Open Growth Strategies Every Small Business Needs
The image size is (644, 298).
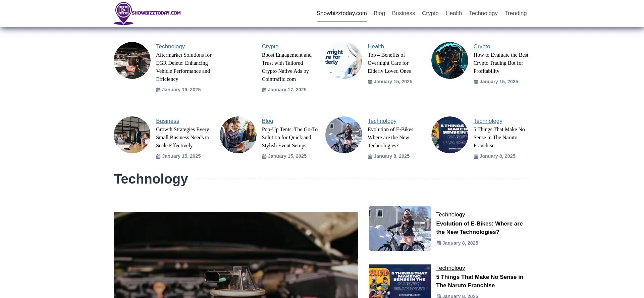pos(182,138)
